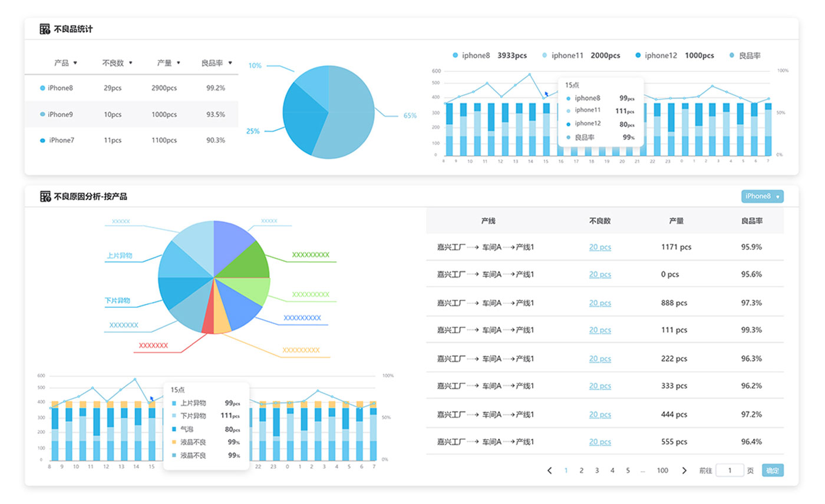Open 20 pcs link in the 1171 pcs row
The width and height of the screenshot is (825, 504).
tap(600, 247)
